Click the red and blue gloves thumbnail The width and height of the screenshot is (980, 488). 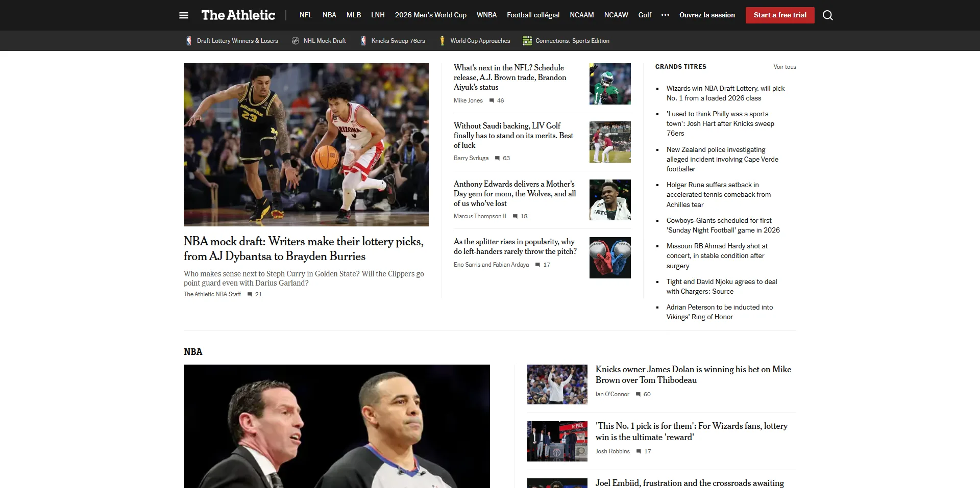[x=610, y=258]
